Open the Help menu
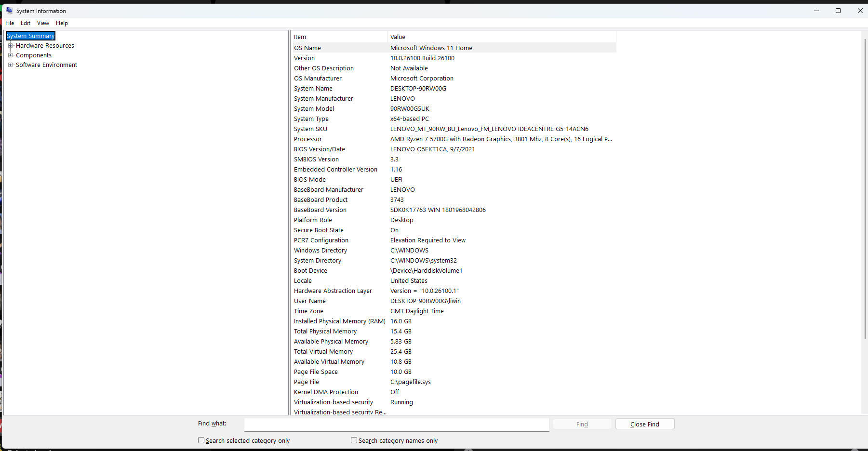This screenshot has height=451, width=868. click(62, 23)
